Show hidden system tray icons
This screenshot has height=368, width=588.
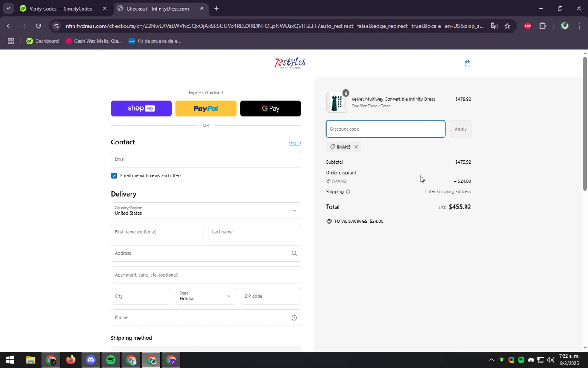tap(491, 360)
